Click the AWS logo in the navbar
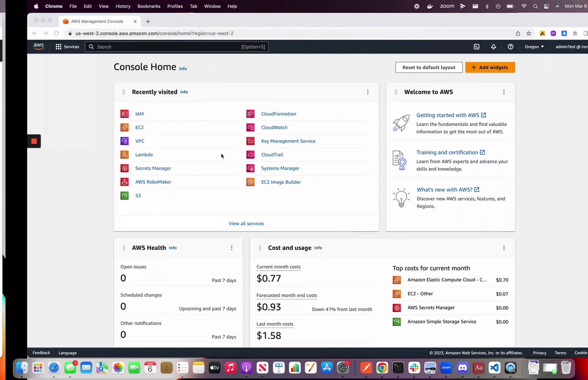Viewport: 588px width, 380px height. 39,46
